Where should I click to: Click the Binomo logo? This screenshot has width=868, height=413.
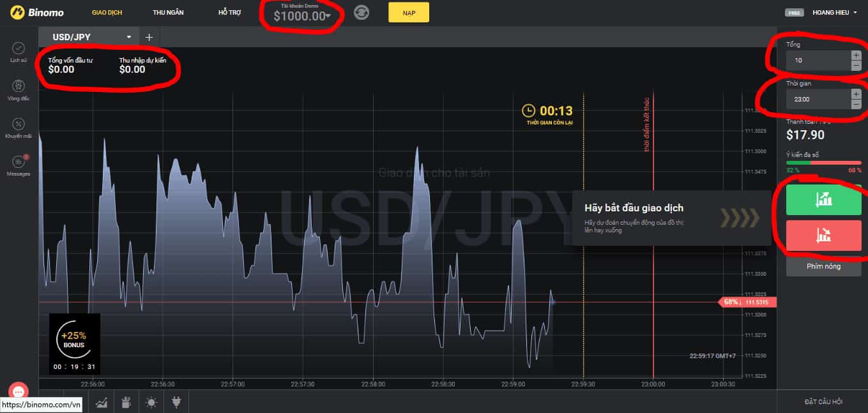36,12
